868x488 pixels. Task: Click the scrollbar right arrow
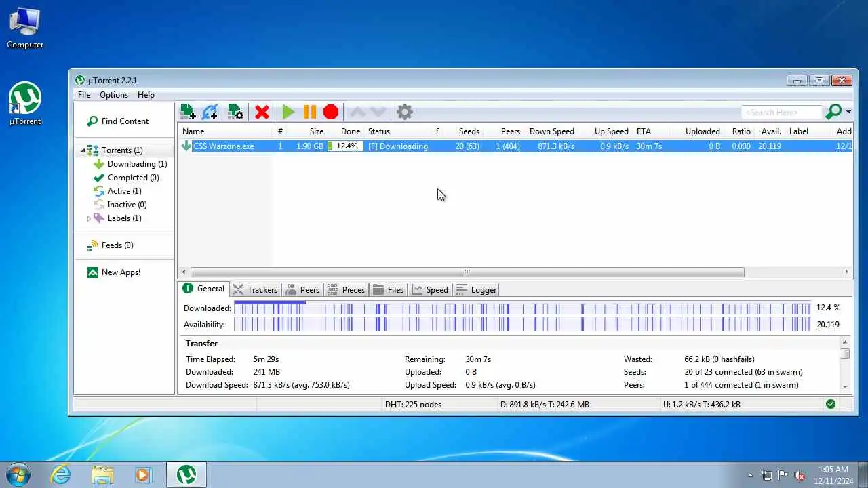point(846,272)
